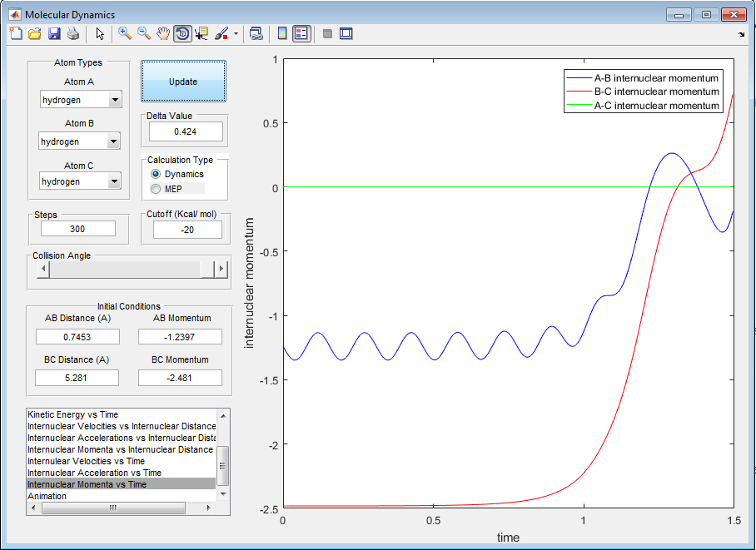Click the plot list horizontal scrollbar thumb

tap(114, 508)
